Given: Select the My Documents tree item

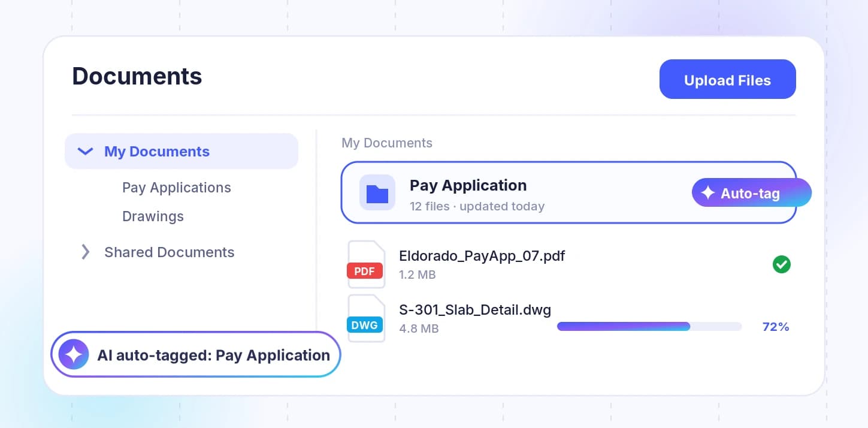Looking at the screenshot, I should click(x=182, y=151).
